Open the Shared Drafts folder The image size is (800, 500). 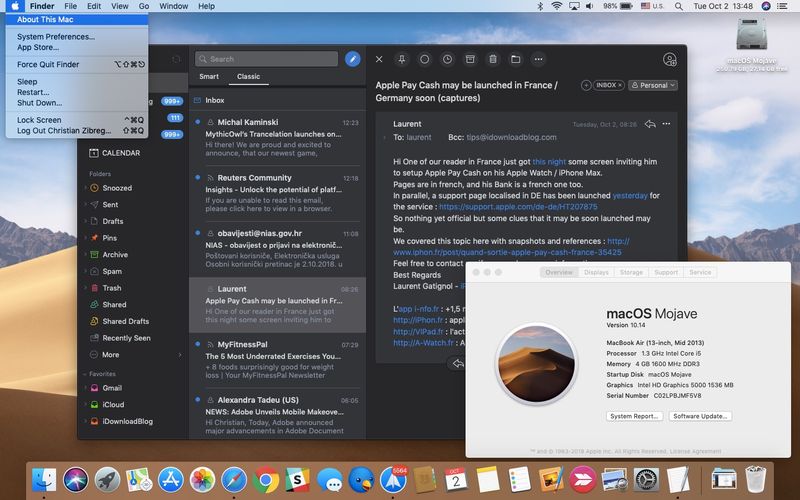(x=126, y=321)
